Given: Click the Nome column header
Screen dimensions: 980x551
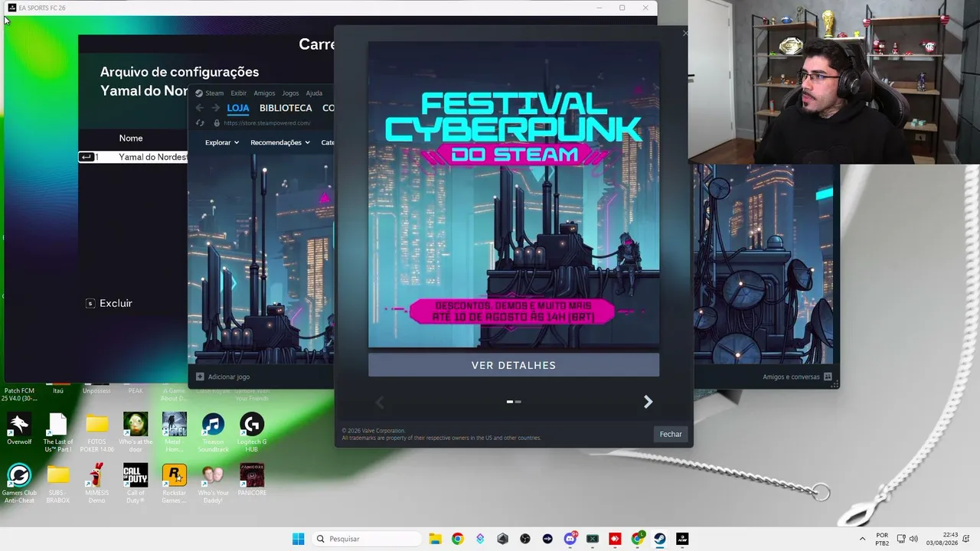Looking at the screenshot, I should pos(131,138).
